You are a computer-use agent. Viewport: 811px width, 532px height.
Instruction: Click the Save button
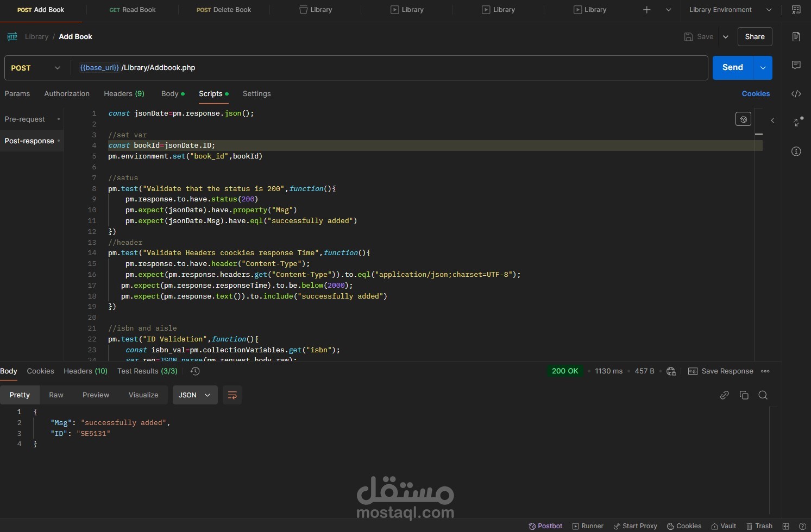point(699,37)
